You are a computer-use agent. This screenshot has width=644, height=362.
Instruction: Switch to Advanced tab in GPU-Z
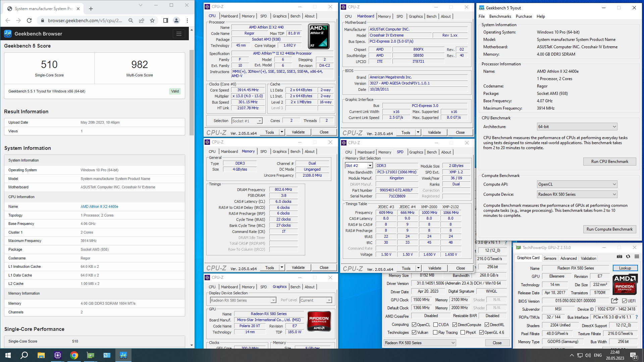point(569,258)
